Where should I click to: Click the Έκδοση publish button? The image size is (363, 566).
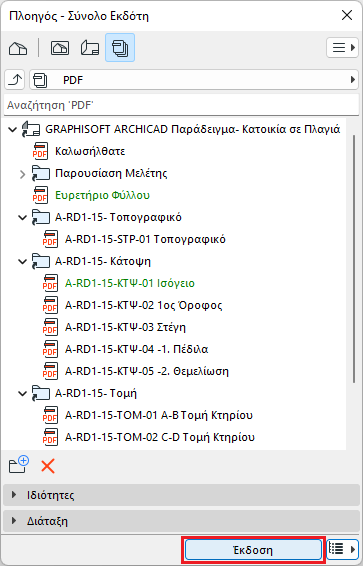pyautogui.click(x=253, y=550)
